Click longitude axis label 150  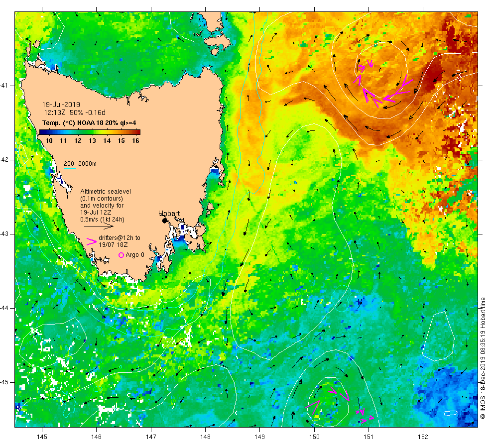314,437
